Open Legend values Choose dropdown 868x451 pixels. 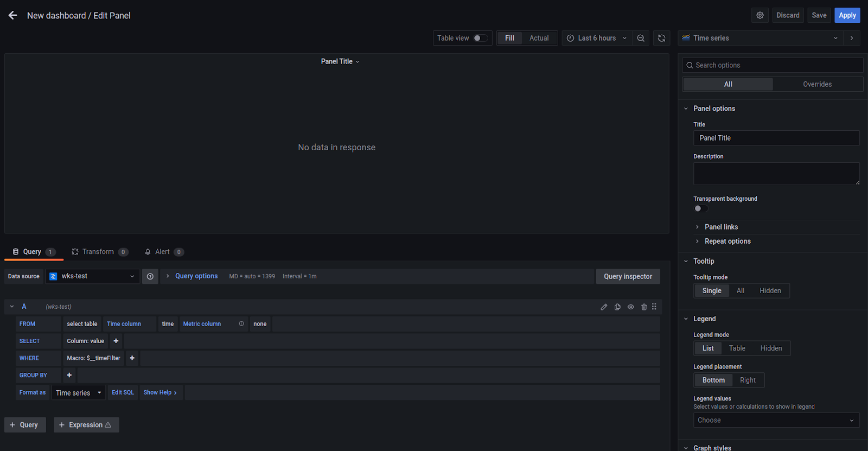[776, 420]
